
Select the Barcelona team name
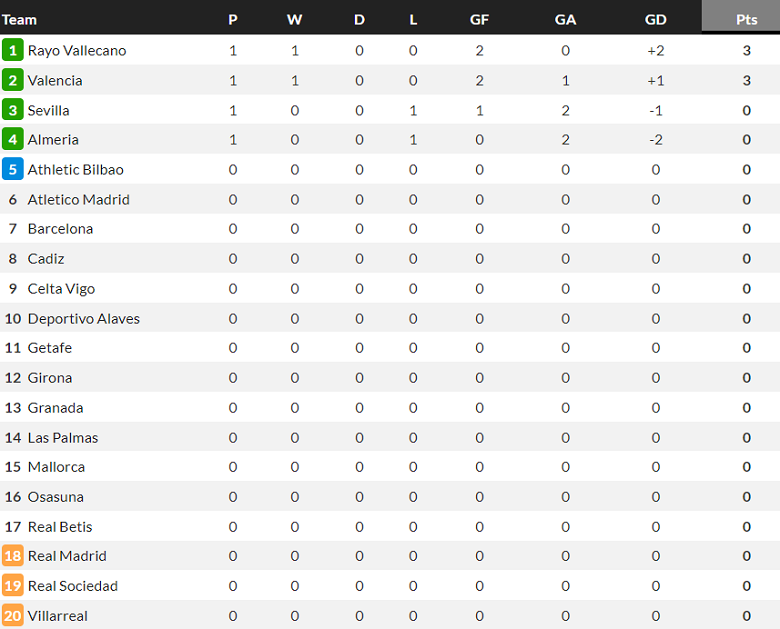click(x=60, y=229)
